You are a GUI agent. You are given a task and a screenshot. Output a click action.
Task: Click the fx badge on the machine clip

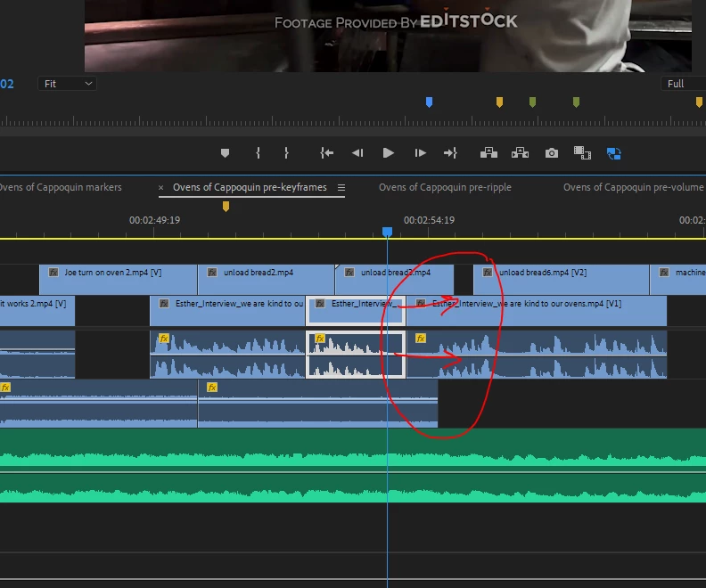point(664,273)
